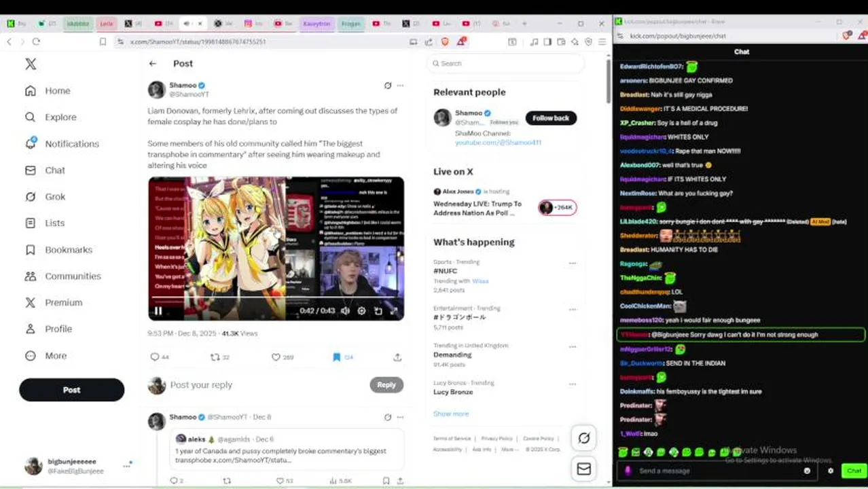Image resolution: width=868 pixels, height=489 pixels.
Task: Open the quoted aleks post in the reply
Action: (x=287, y=448)
